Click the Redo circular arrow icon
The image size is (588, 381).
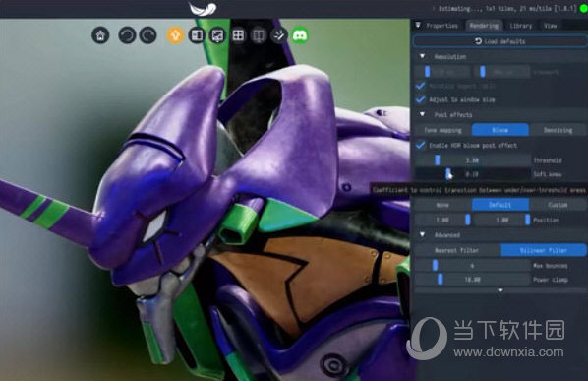tap(148, 35)
